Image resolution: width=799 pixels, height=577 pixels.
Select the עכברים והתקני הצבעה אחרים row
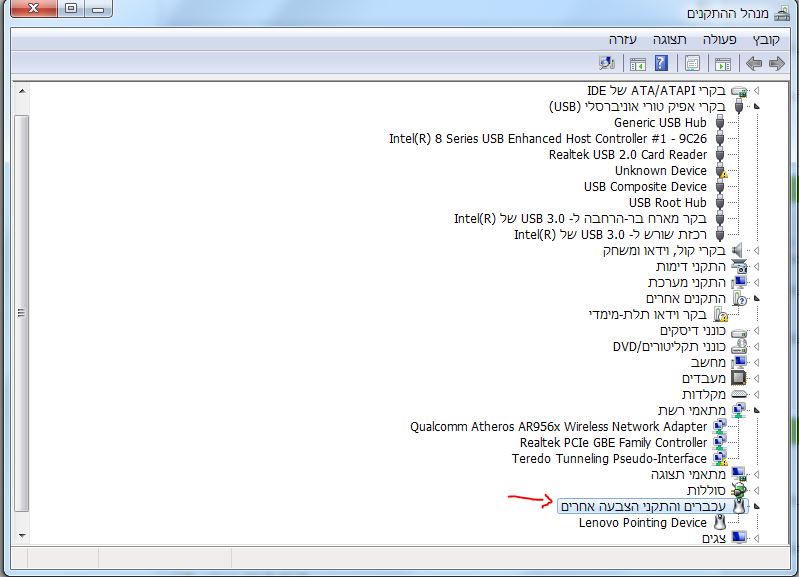pyautogui.click(x=653, y=506)
